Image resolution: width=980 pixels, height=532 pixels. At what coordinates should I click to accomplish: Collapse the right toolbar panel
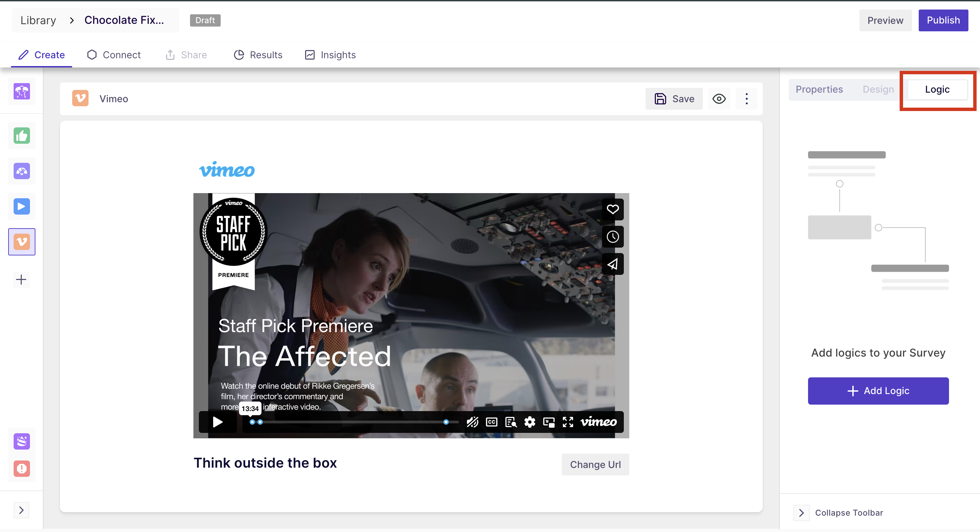click(838, 513)
